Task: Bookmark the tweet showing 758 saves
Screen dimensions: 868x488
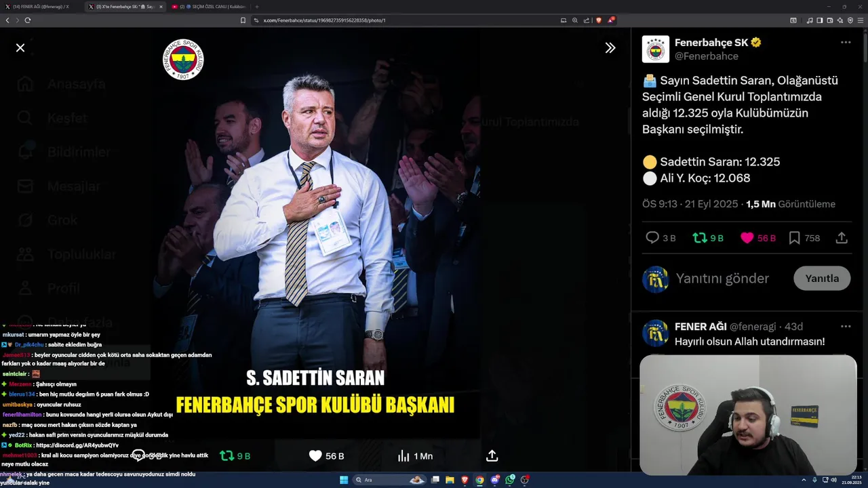Action: coord(794,238)
